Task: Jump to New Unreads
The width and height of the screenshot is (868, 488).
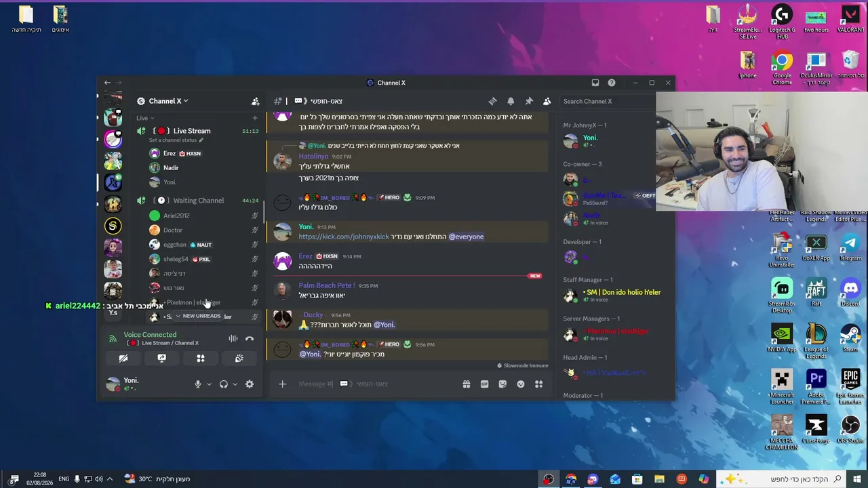Action: [x=197, y=316]
